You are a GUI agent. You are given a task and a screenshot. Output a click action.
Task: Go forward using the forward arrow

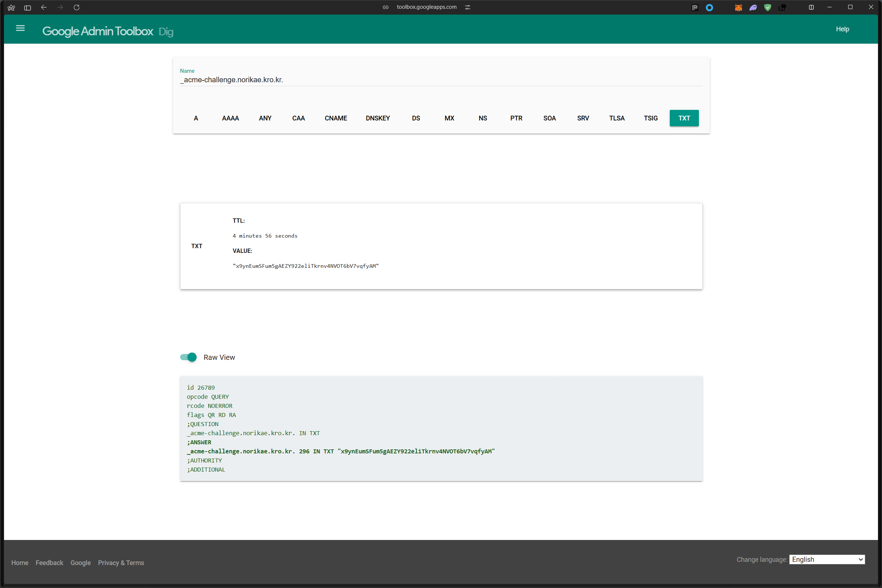(60, 8)
